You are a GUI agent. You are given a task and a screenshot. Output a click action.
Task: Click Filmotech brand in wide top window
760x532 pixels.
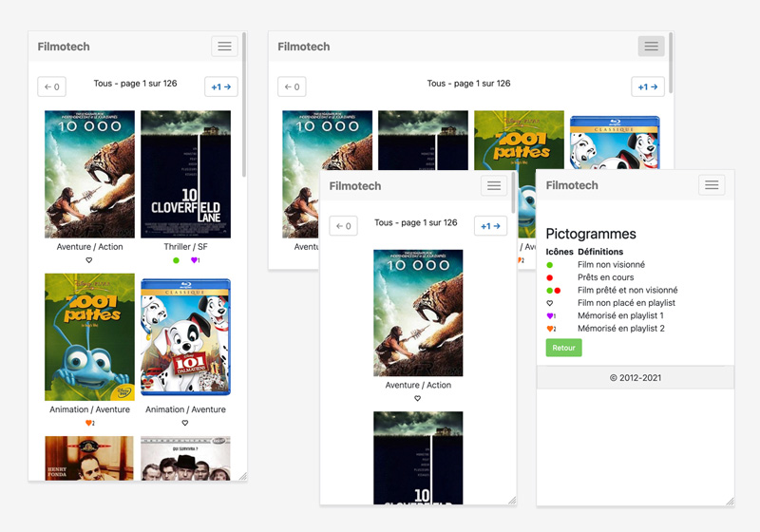pyautogui.click(x=303, y=47)
